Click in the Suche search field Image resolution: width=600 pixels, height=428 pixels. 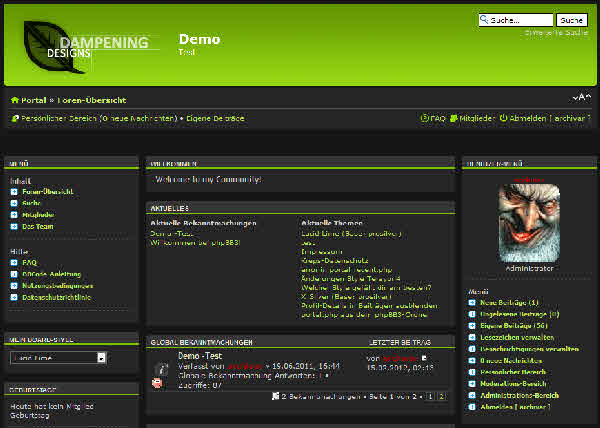(x=515, y=20)
